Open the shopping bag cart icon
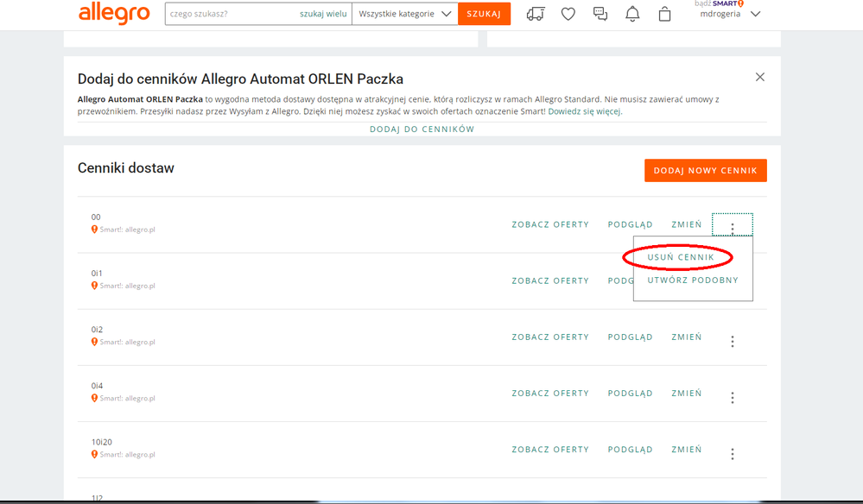 pos(665,14)
